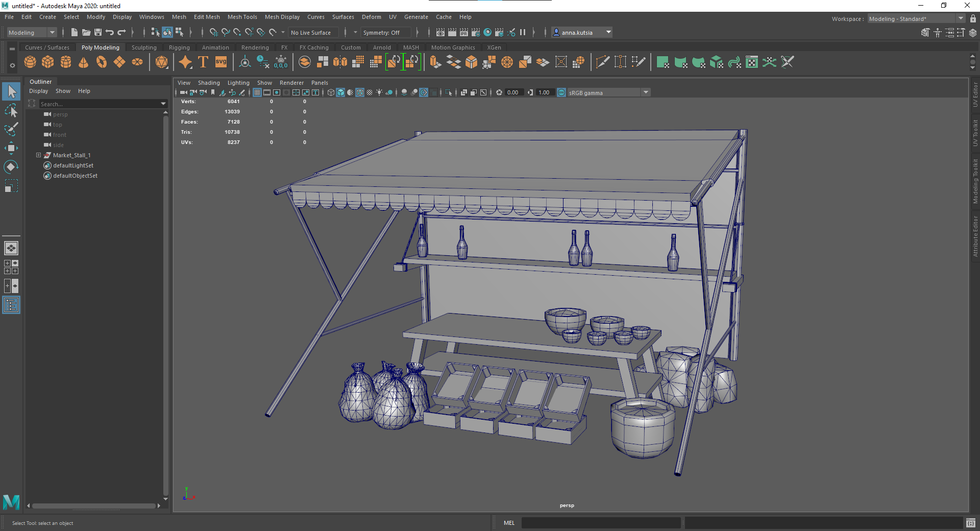Create a polygon cylinder from the shelf

pyautogui.click(x=66, y=62)
